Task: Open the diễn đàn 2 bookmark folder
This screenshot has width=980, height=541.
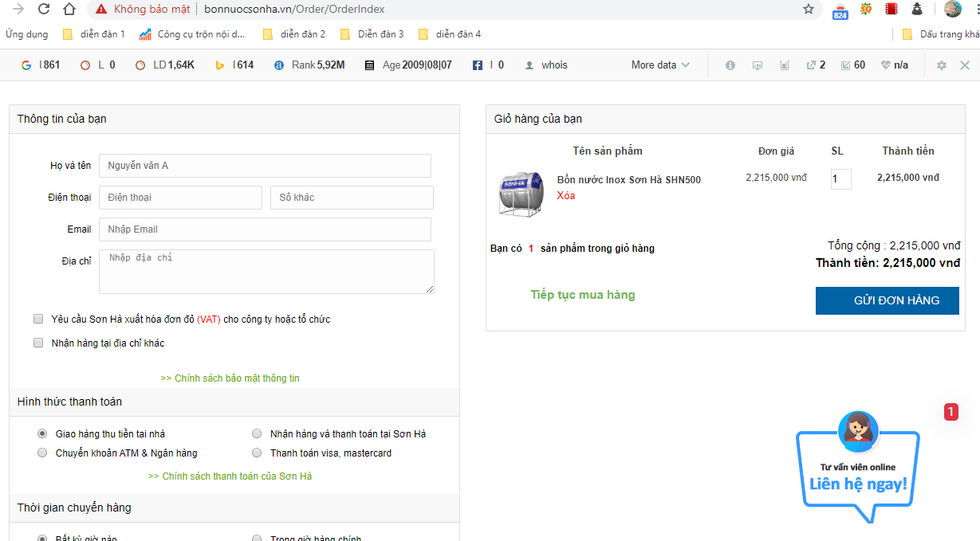Action: coord(294,34)
